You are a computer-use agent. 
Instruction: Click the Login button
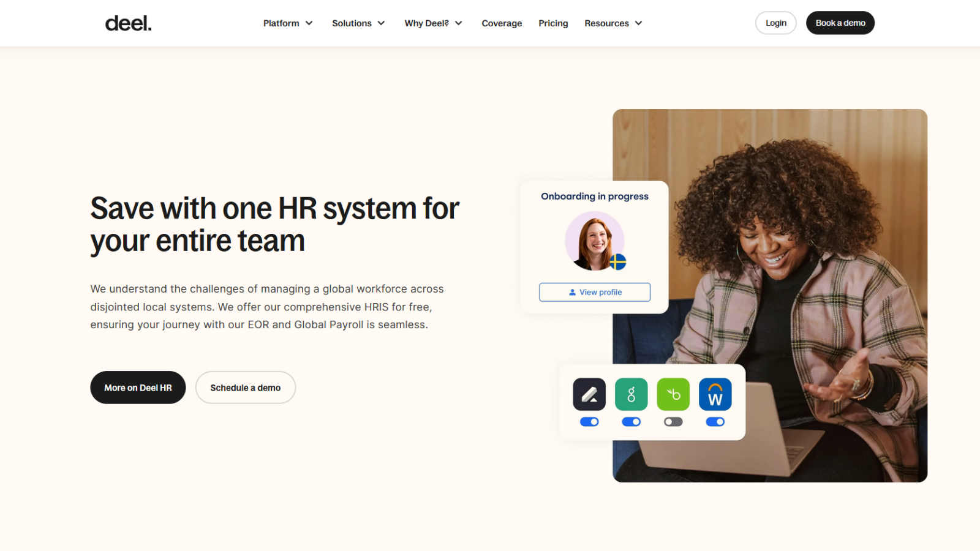coord(775,23)
